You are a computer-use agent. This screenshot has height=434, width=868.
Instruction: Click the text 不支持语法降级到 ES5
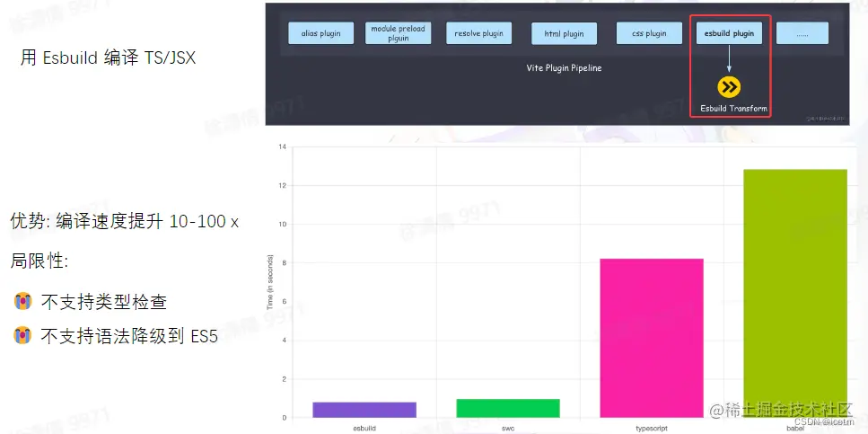129,336
